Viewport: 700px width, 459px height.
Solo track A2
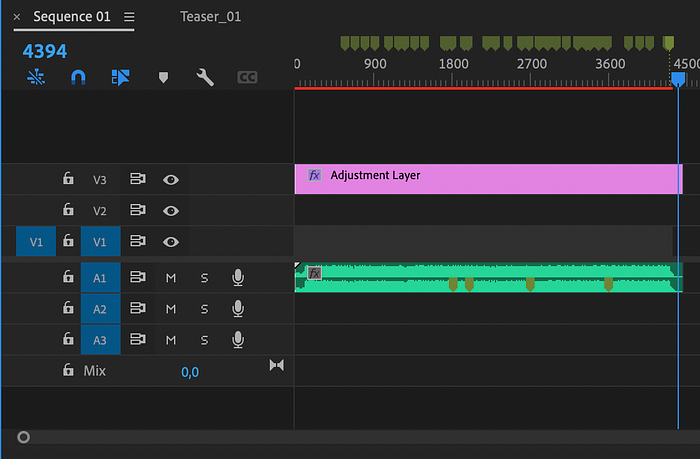204,309
